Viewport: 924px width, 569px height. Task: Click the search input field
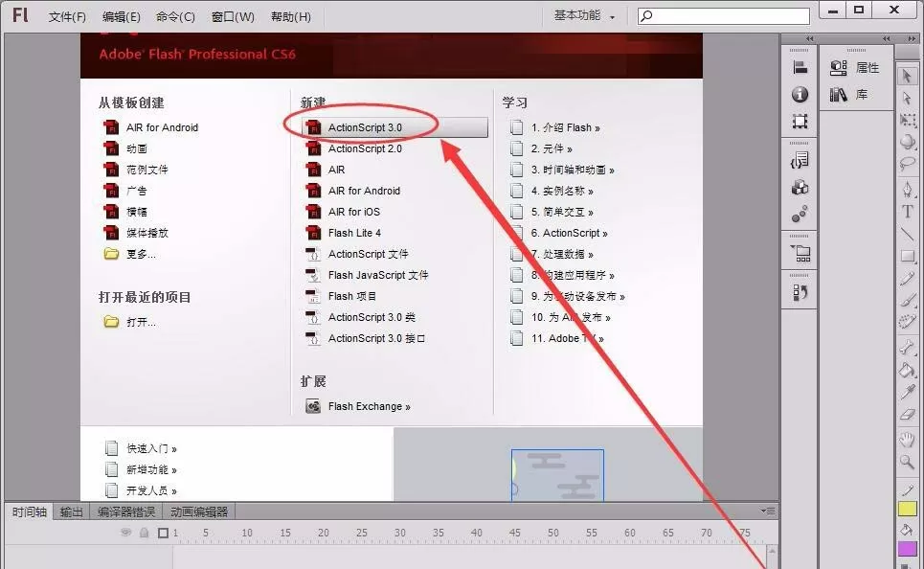click(724, 16)
